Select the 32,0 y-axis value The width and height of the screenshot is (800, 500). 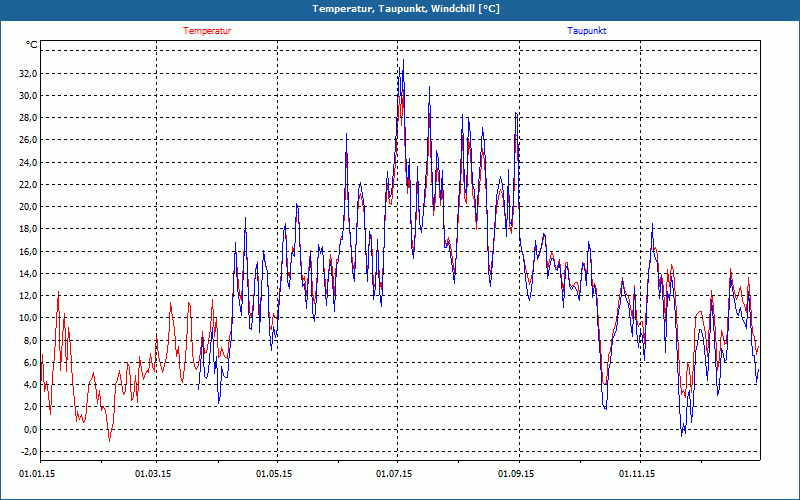[28, 73]
